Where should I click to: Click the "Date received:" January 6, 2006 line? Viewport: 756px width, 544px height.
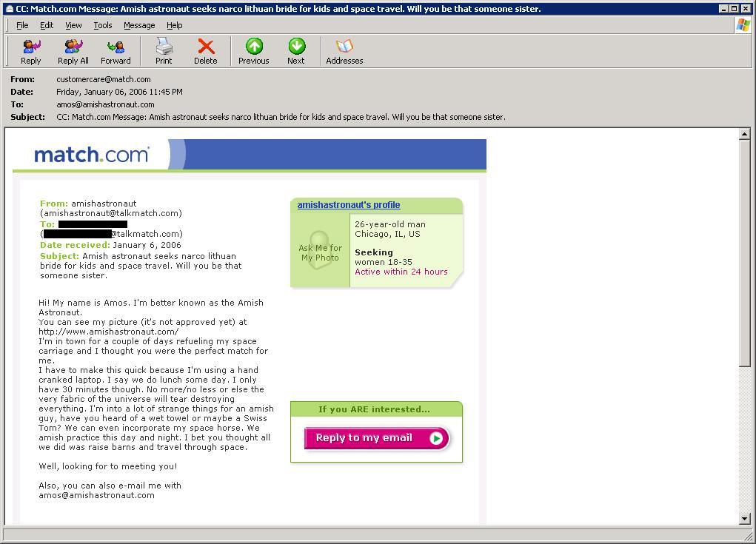[x=110, y=245]
